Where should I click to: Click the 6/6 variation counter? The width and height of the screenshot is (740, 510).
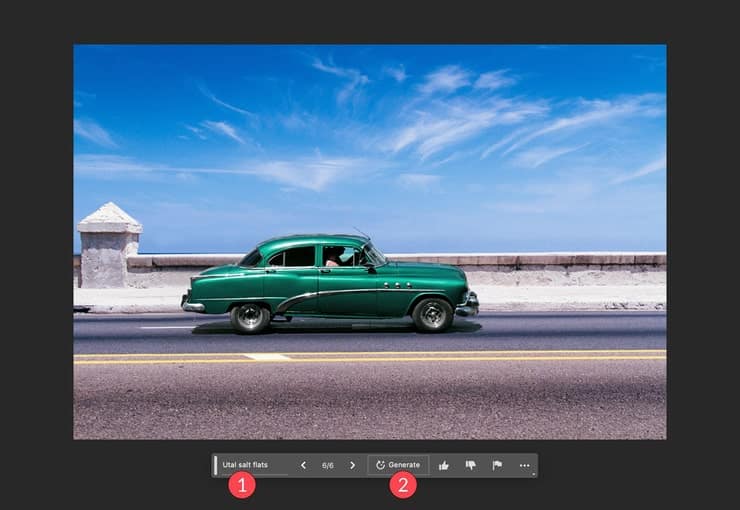coord(328,466)
